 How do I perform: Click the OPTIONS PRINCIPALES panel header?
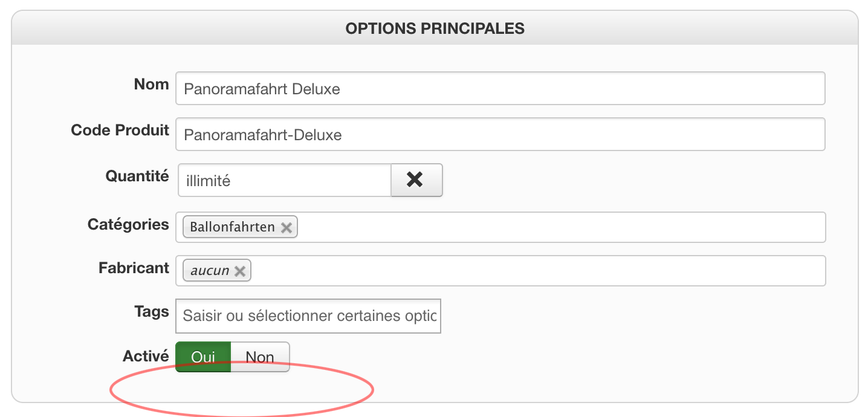coord(435,28)
